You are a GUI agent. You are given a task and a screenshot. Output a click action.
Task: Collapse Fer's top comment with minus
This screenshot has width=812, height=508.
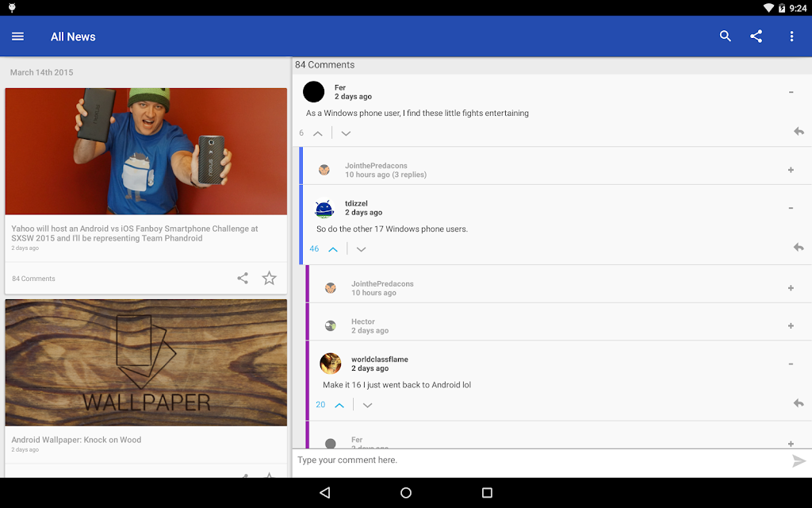tap(791, 92)
